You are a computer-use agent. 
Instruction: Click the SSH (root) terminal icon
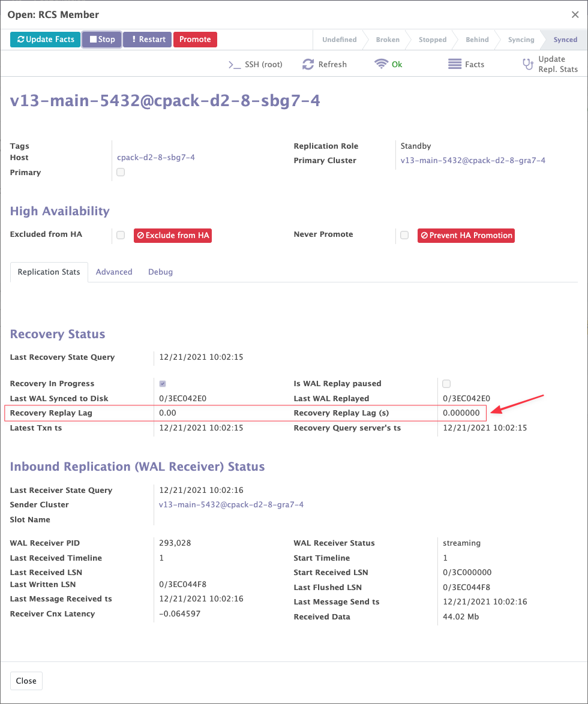click(235, 65)
